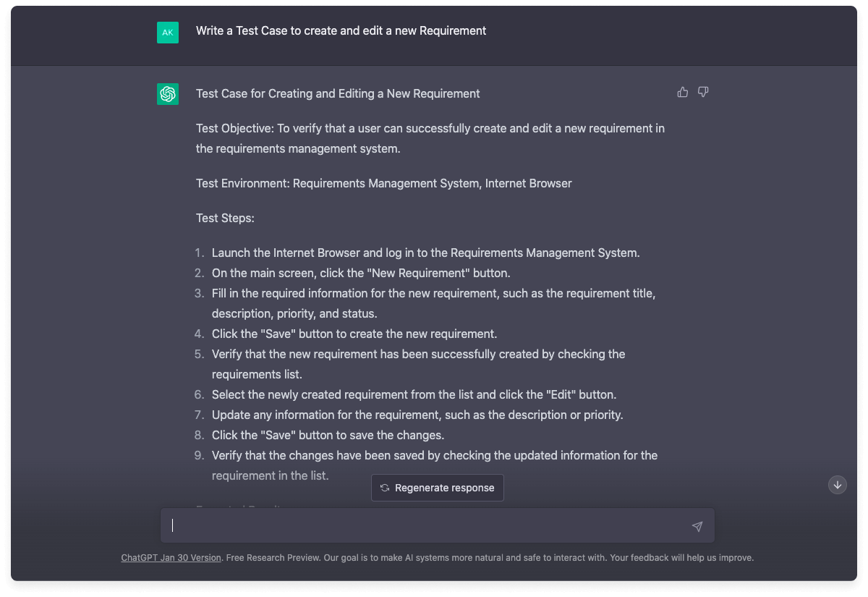Click the ChatGPT logo avatar
The height and width of the screenshot is (597, 868).
click(168, 94)
